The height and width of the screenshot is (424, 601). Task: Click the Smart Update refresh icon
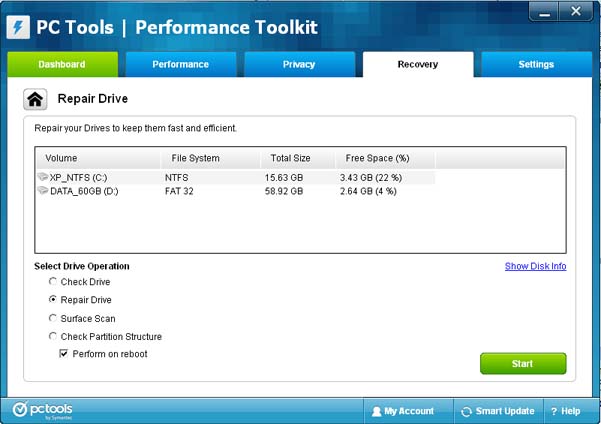(466, 411)
